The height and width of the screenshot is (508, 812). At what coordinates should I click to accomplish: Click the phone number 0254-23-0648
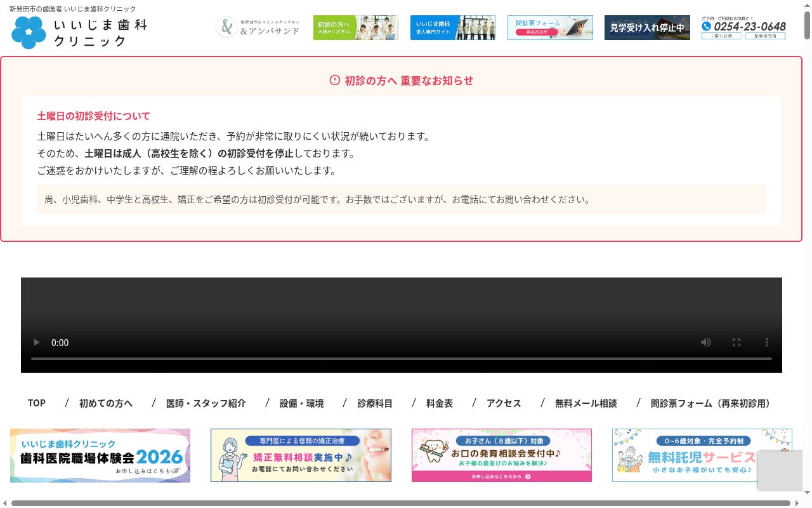tap(749, 27)
